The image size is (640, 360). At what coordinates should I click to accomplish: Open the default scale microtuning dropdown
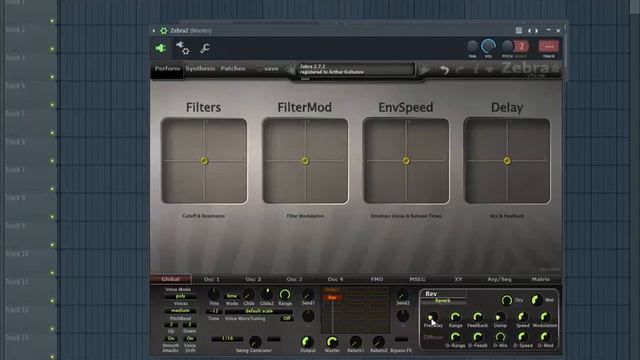tap(259, 311)
